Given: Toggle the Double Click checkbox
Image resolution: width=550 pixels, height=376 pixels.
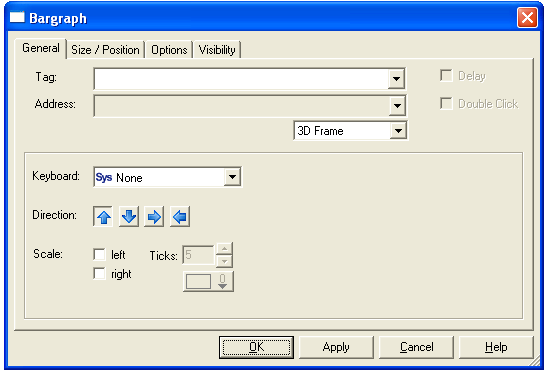Looking at the screenshot, I should [446, 103].
